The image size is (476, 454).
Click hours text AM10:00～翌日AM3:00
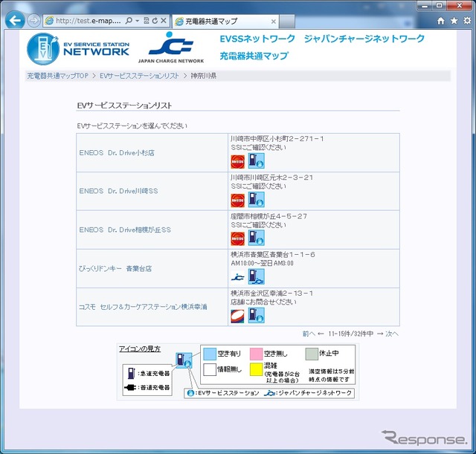point(262,263)
